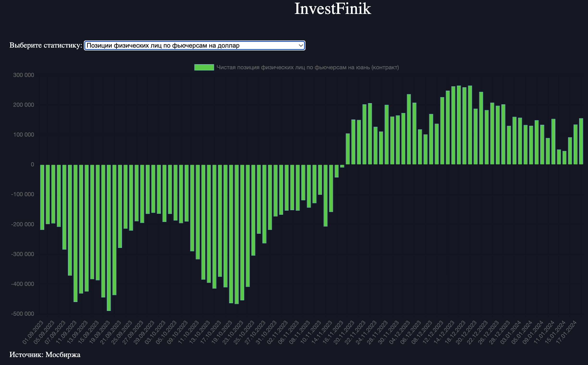The height and width of the screenshot is (365, 588).
Task: Click the 01.09.2023 date label
Action: (33, 332)
